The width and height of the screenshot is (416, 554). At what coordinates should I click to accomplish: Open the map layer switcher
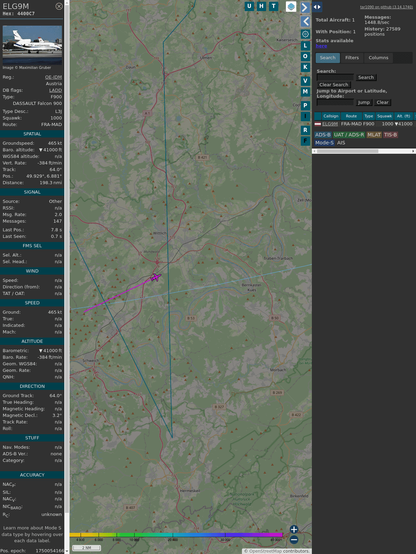(x=291, y=6)
